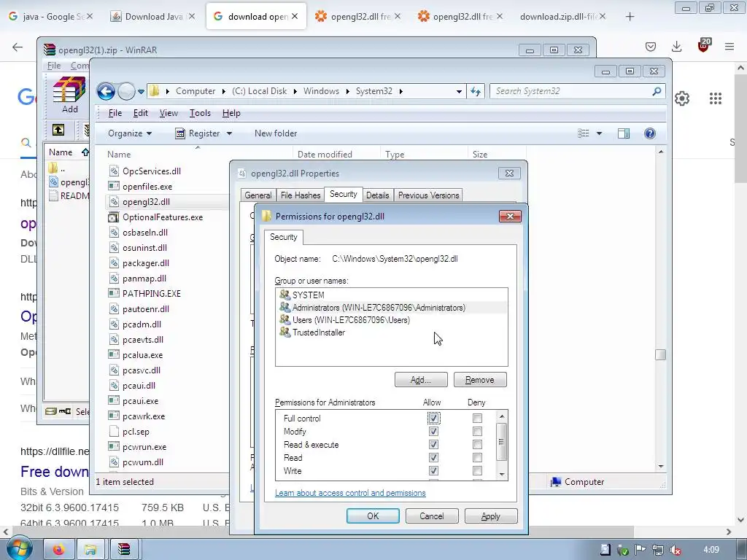Expand breadcrumb arrow after Windows
This screenshot has height=560, width=747.
click(347, 91)
